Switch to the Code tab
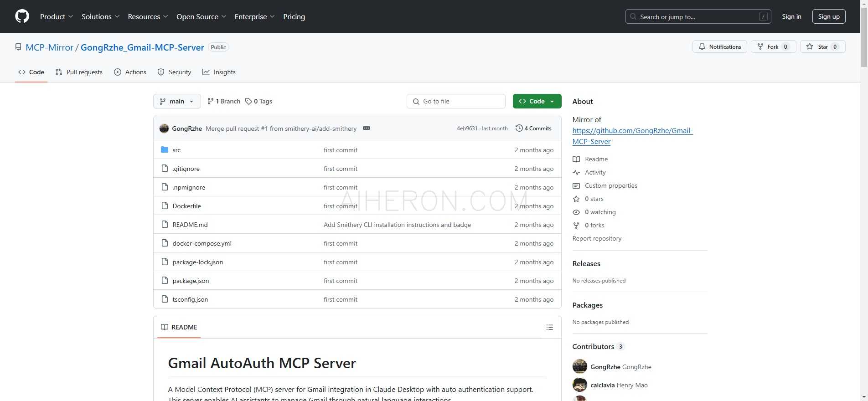Viewport: 868px width, 401px height. point(31,72)
